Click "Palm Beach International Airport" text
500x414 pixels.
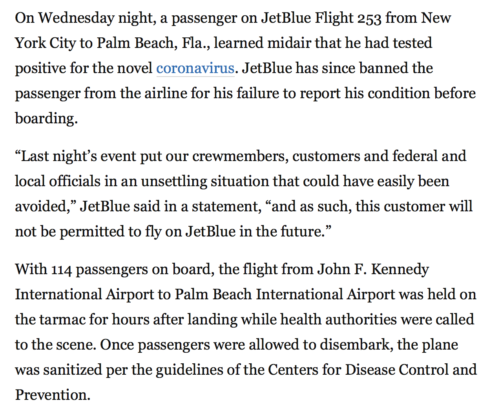click(x=285, y=294)
